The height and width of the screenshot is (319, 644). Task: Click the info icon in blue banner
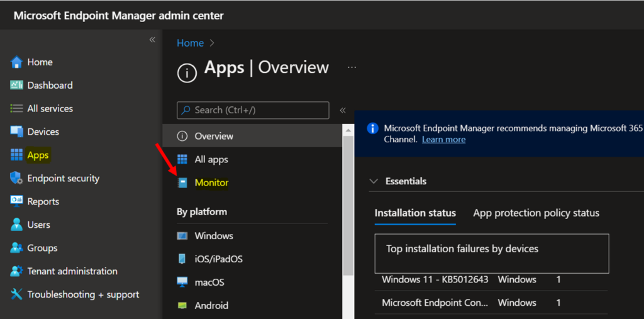372,128
